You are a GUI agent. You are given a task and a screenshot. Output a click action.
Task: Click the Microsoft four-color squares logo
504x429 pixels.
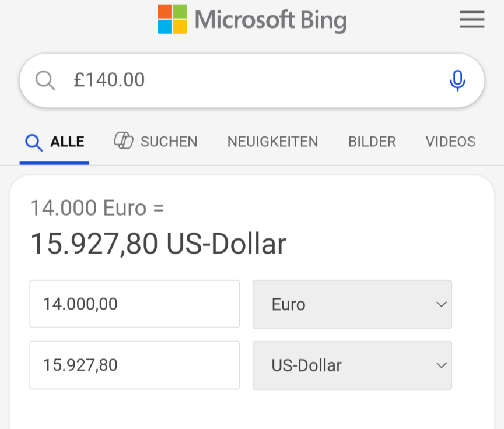click(x=172, y=19)
